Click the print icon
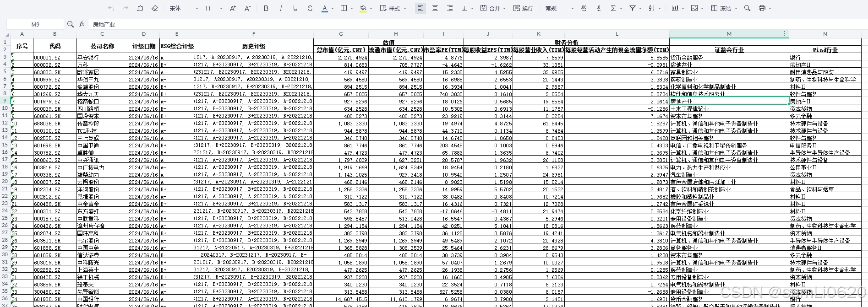This screenshot has width=868, height=307. point(762,8)
